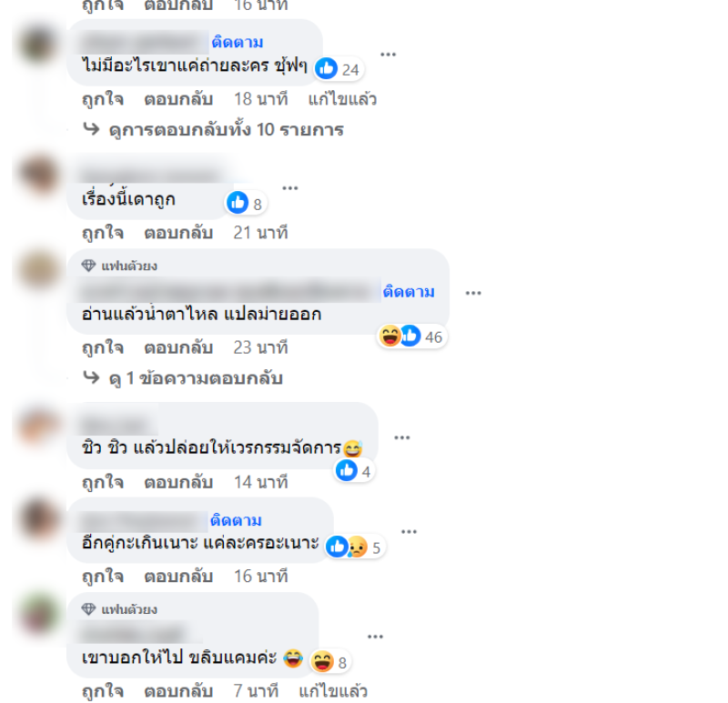Click ติดตาม next to the top fan commenter
The height and width of the screenshot is (703, 728).
(x=409, y=291)
